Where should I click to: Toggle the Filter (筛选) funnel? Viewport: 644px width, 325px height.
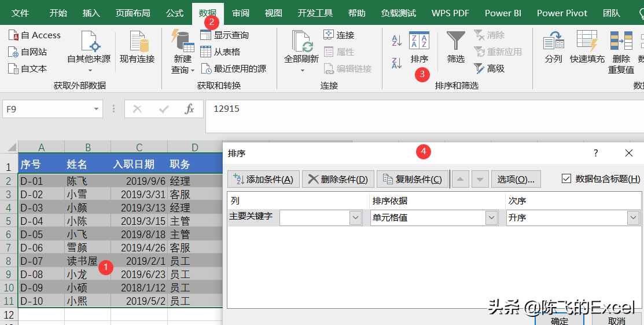click(456, 48)
